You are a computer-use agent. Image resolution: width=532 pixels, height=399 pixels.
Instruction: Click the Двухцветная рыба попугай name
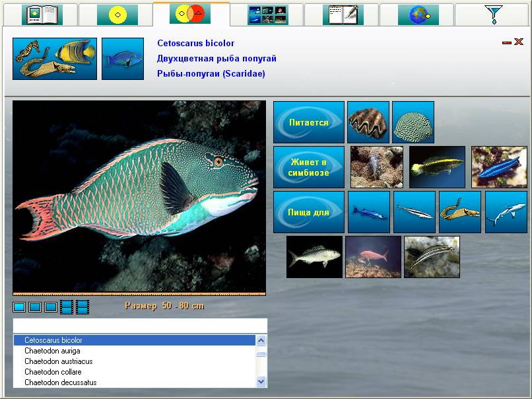coord(216,58)
